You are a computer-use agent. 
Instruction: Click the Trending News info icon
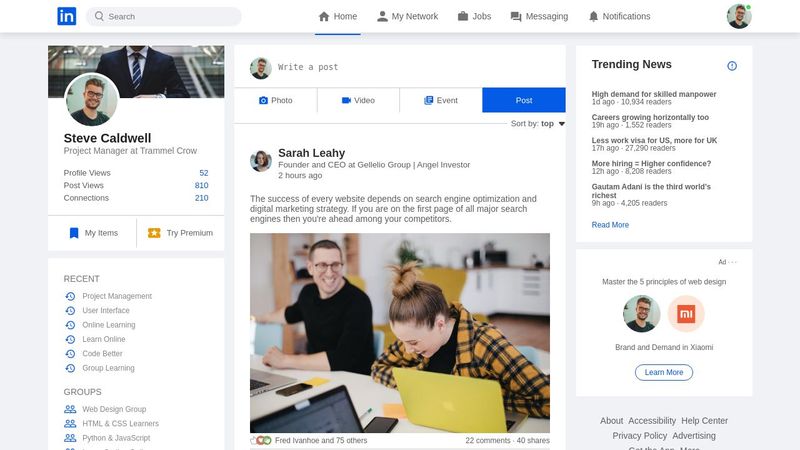click(x=732, y=66)
